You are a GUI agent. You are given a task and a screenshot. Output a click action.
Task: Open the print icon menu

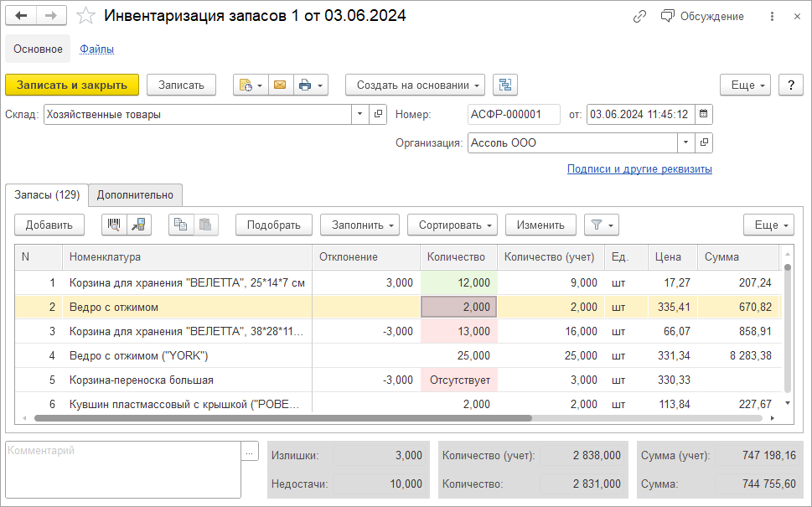point(311,85)
